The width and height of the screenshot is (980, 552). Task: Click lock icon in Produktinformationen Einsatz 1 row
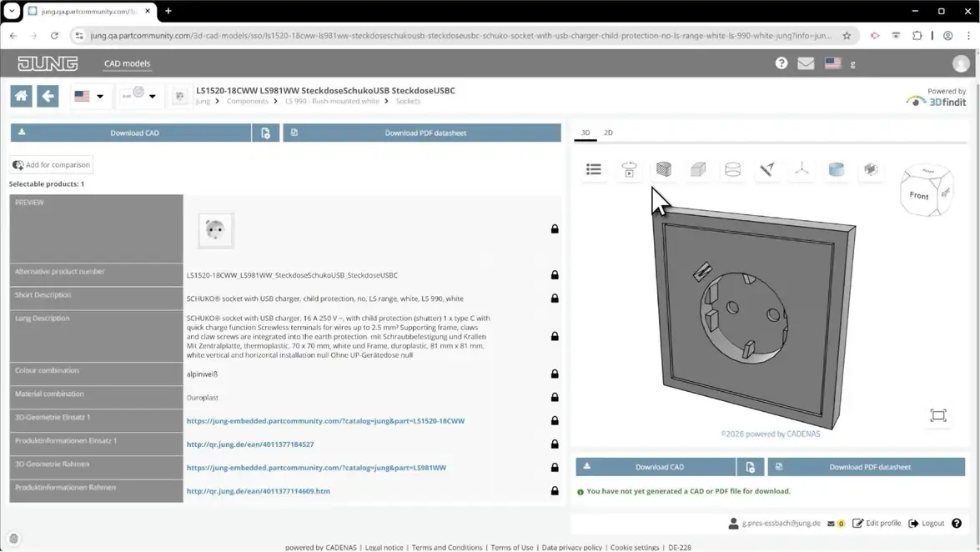coord(555,444)
